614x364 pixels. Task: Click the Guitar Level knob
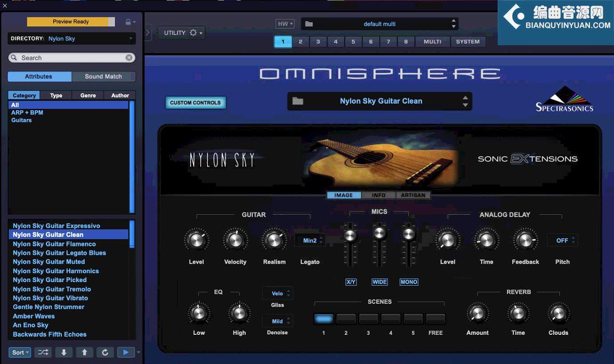point(196,240)
